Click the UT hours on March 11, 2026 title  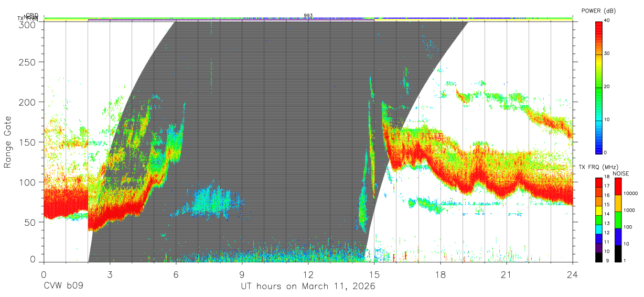click(x=308, y=287)
